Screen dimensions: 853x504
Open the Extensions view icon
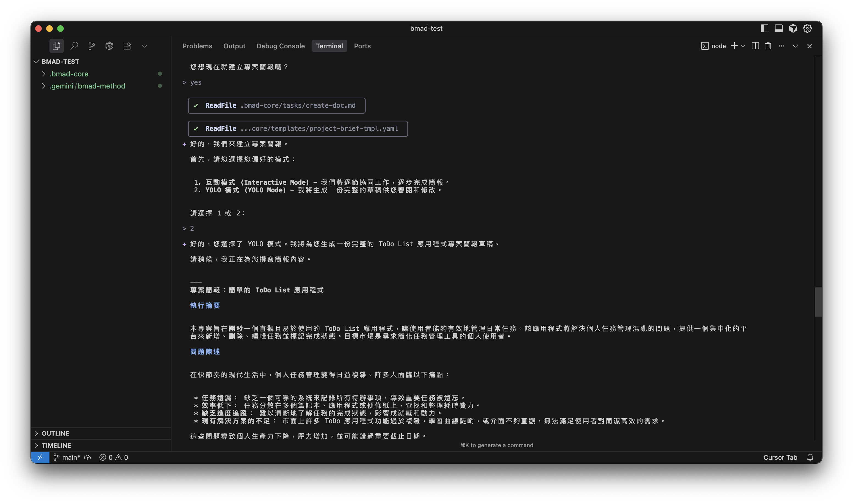pyautogui.click(x=127, y=46)
